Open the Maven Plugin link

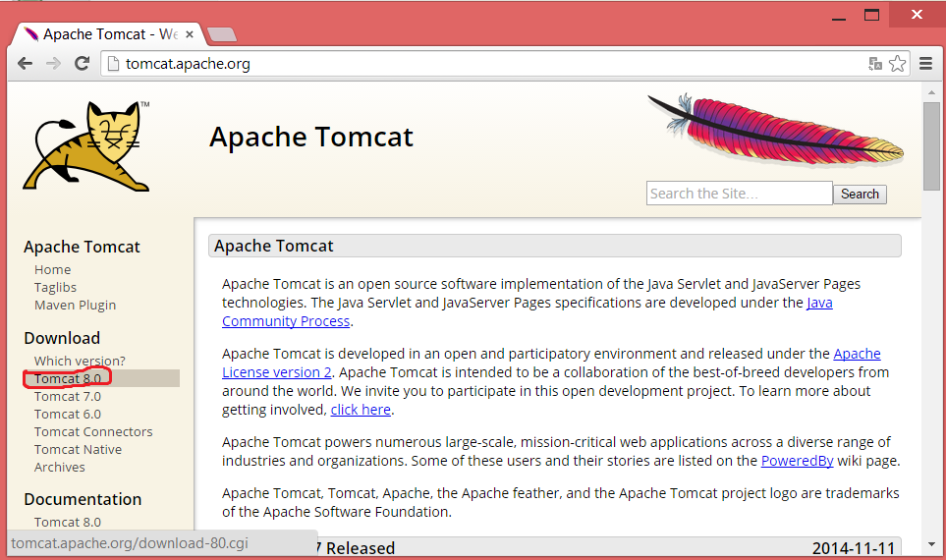(75, 305)
